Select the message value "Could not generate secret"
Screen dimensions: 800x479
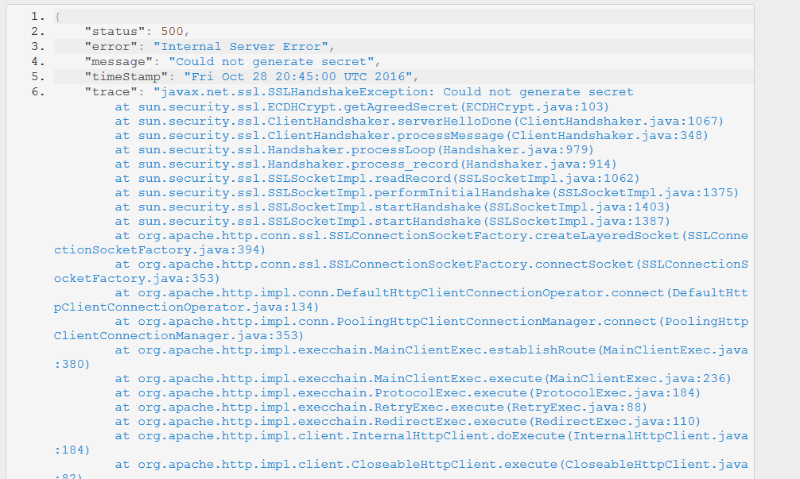[x=271, y=62]
